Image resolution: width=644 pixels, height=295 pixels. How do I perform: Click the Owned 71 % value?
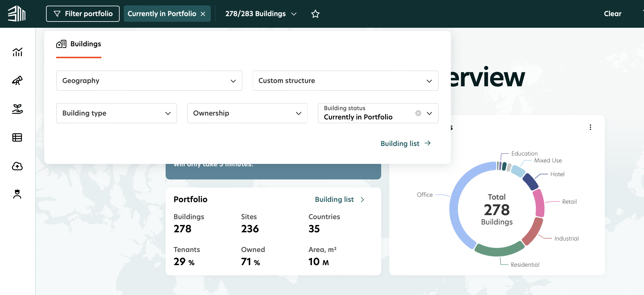(251, 262)
